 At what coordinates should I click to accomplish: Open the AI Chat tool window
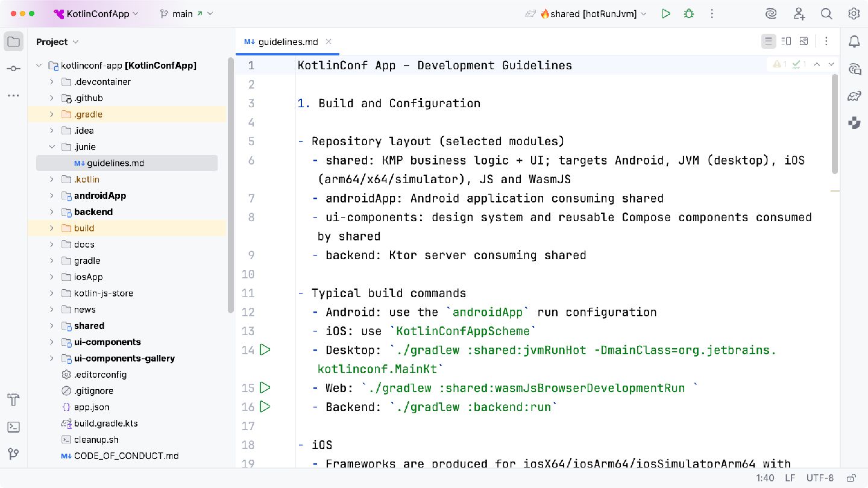point(854,69)
